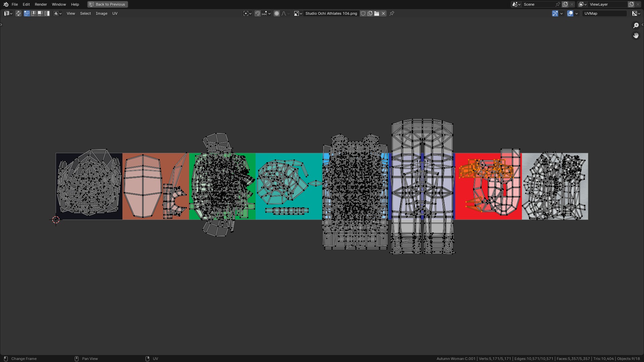Unlink Studio Ochi Athlates image

point(383,13)
